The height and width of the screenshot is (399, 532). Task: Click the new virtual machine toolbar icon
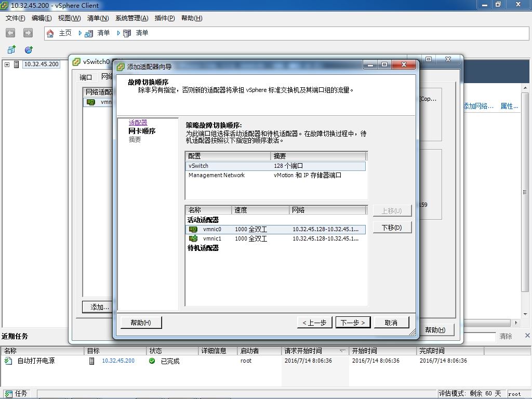(11, 50)
